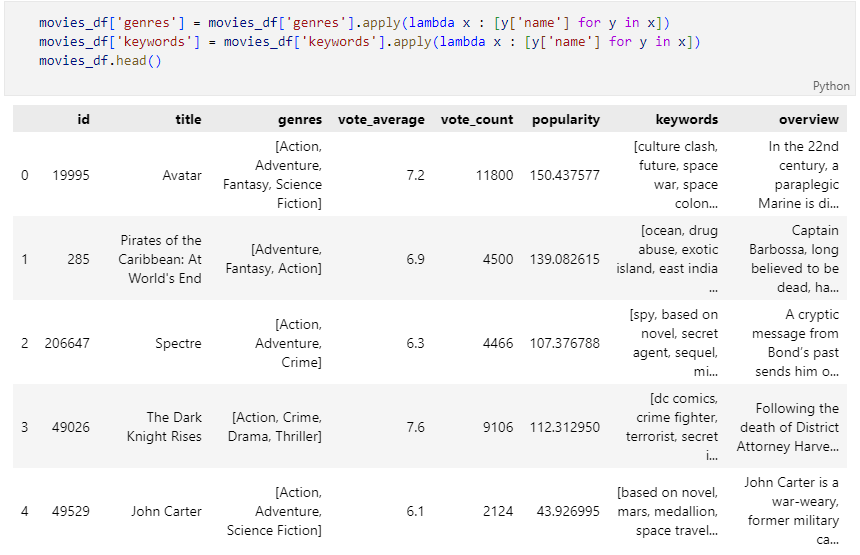Select the genres cell '[Adventure, Fantasy, Action]'

tap(274, 259)
